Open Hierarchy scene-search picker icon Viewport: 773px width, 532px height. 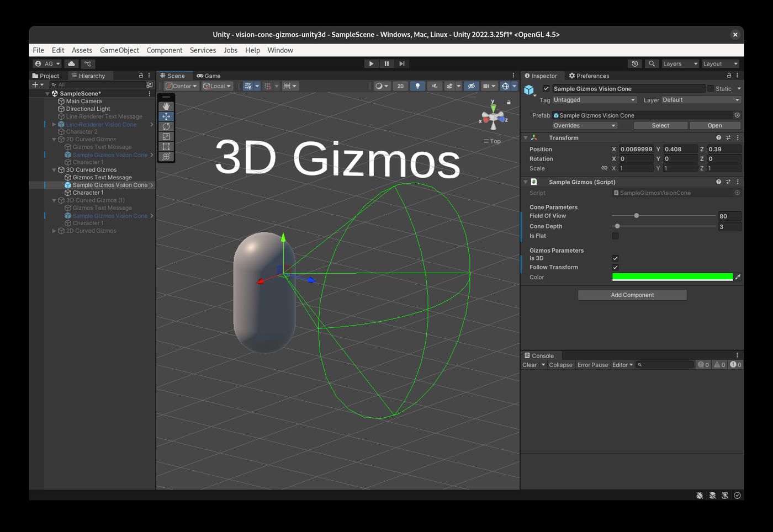tap(149, 84)
